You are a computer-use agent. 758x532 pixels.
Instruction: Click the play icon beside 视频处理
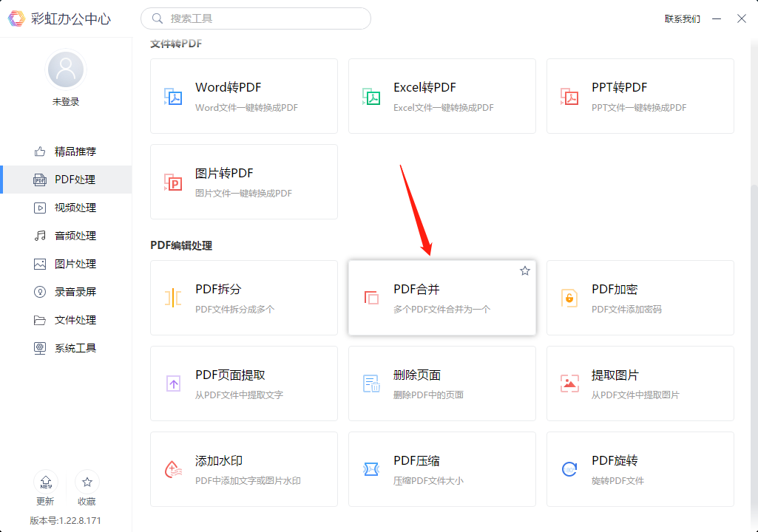click(40, 208)
